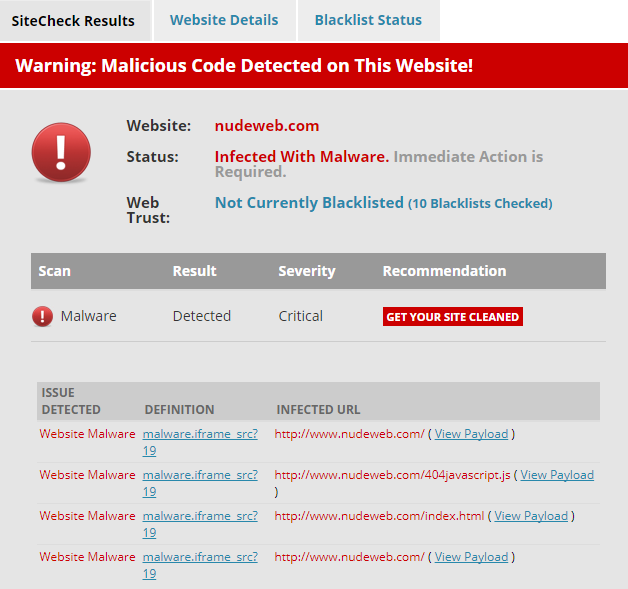The image size is (628, 589).
Task: Click the nudeweb.com website name
Action: click(x=267, y=126)
